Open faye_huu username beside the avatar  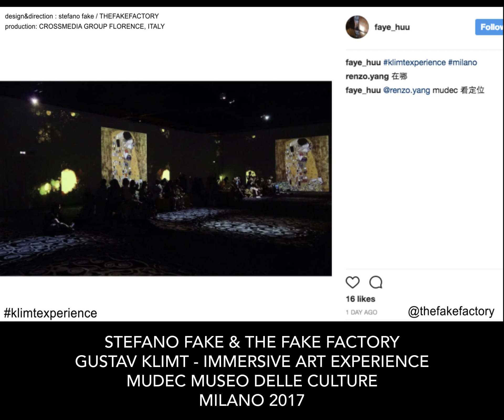point(392,27)
